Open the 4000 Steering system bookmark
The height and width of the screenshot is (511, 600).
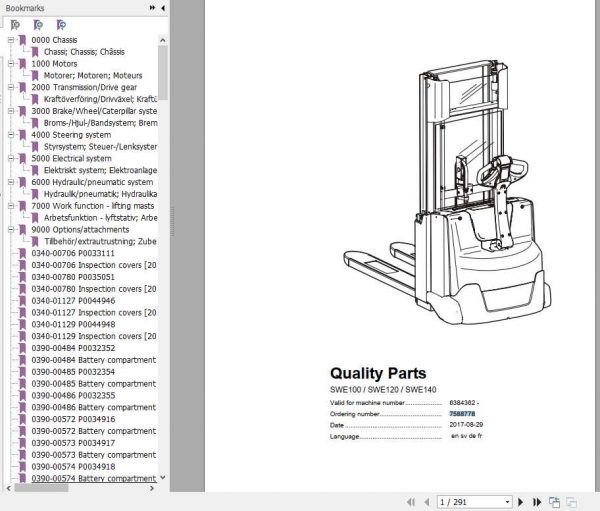71,135
